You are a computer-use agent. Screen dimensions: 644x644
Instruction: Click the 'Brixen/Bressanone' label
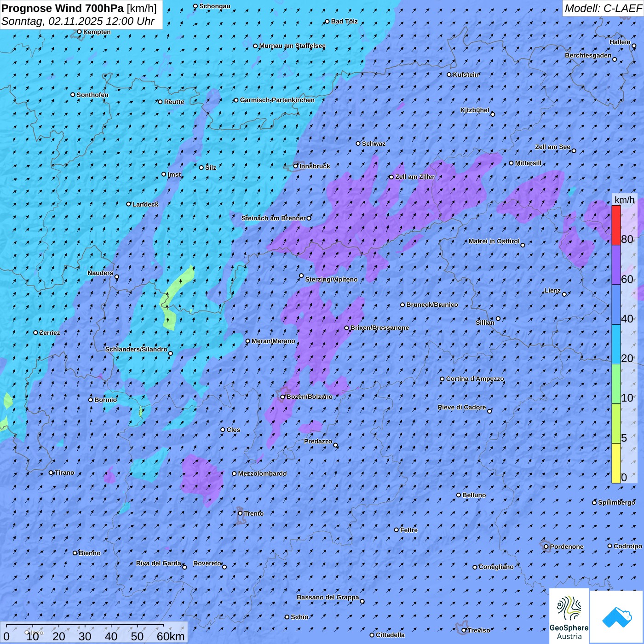pyautogui.click(x=380, y=328)
